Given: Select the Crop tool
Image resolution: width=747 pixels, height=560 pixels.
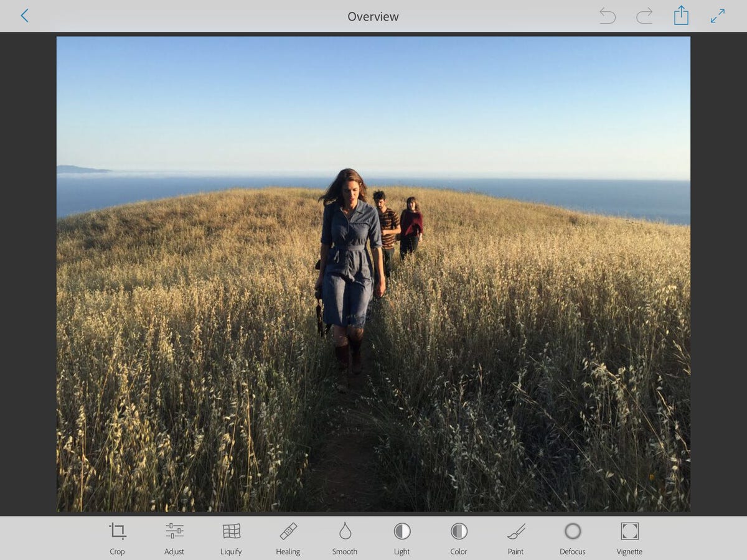Looking at the screenshot, I should pyautogui.click(x=117, y=532).
